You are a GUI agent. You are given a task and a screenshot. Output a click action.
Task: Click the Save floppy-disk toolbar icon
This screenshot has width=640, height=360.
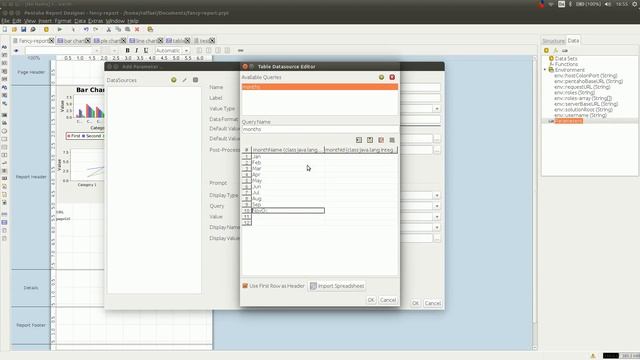[x=24, y=29]
